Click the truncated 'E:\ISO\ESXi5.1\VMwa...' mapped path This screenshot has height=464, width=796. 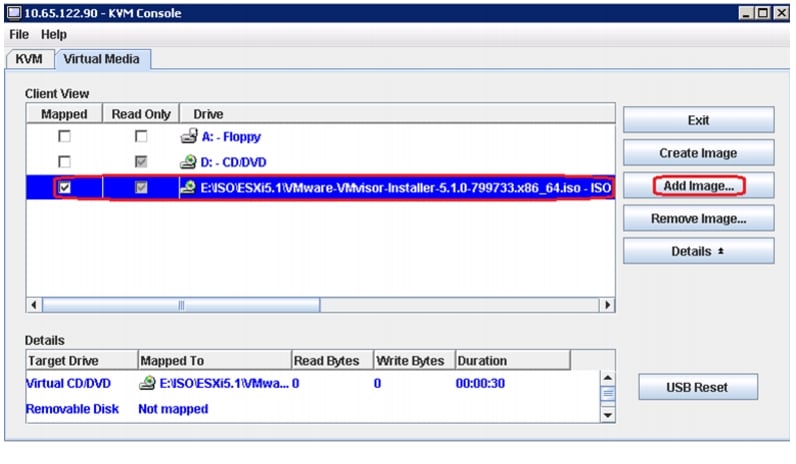[x=224, y=383]
